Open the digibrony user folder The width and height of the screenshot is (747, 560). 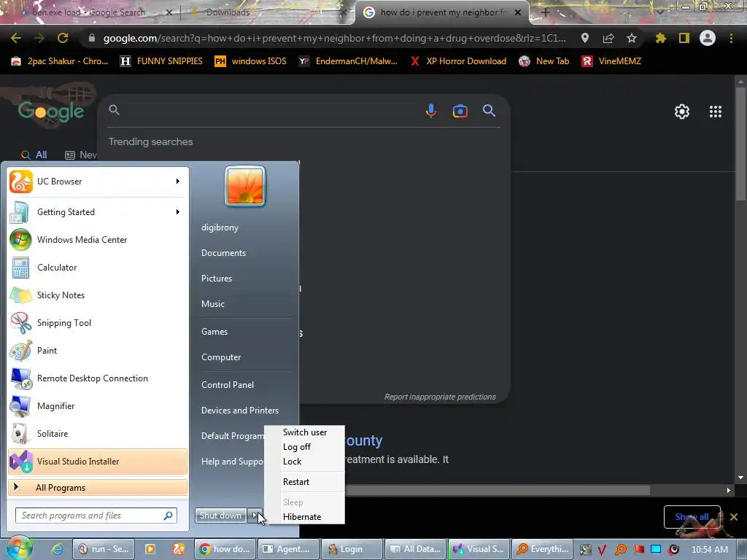(x=220, y=227)
